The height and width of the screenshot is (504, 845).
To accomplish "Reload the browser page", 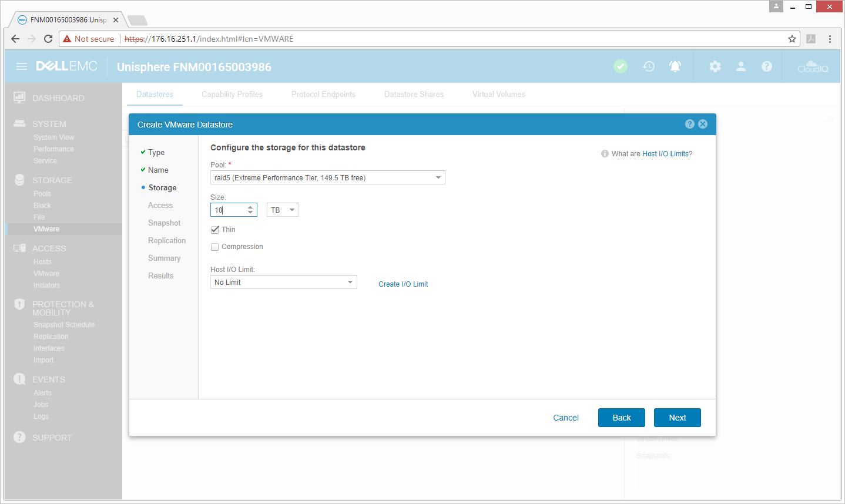I will tap(48, 39).
